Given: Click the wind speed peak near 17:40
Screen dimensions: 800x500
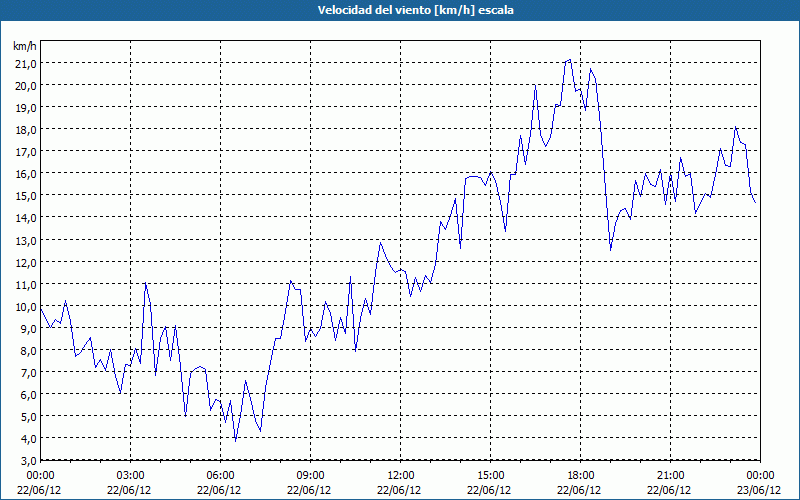Looking at the screenshot, I should pos(569,60).
